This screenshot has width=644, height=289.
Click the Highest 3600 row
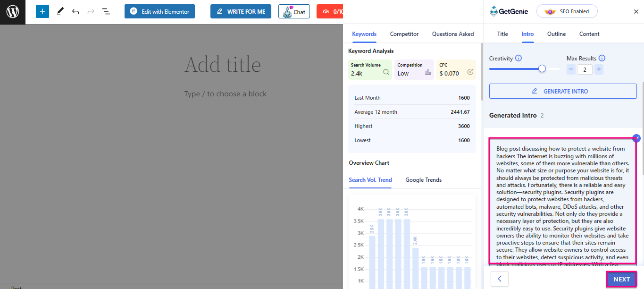(x=412, y=126)
